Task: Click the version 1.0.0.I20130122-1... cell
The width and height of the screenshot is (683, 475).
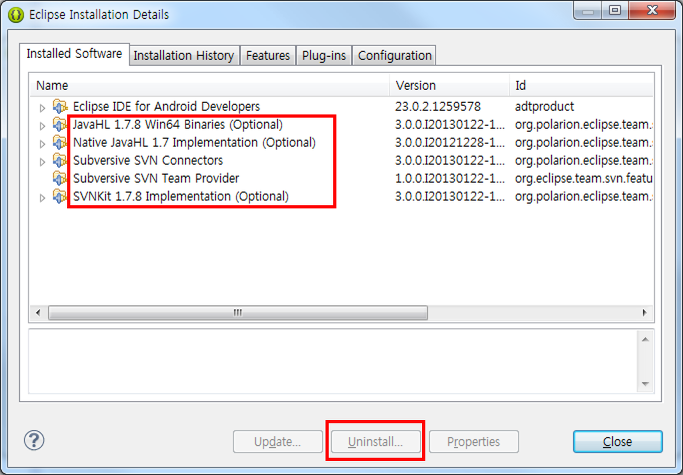Action: click(450, 178)
